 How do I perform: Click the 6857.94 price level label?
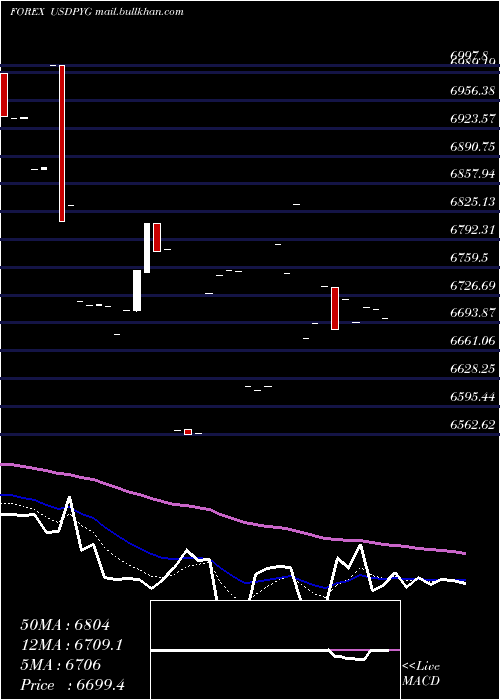(x=472, y=173)
